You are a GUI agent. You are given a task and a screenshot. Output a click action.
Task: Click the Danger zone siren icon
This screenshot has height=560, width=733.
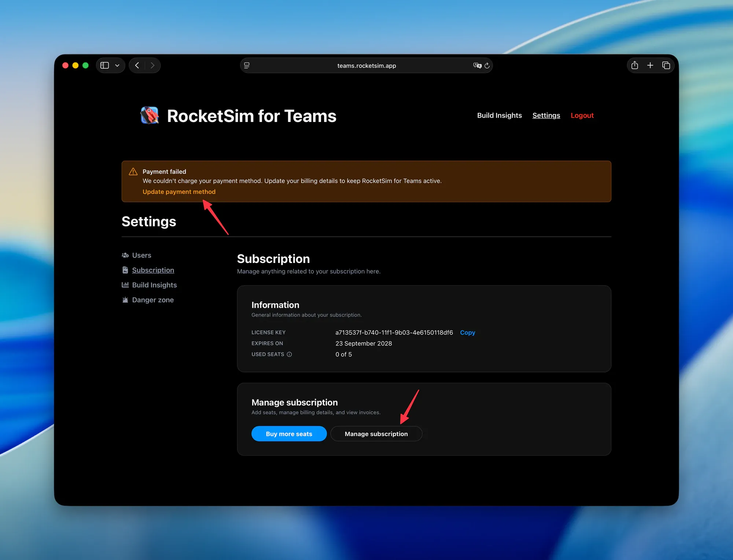pyautogui.click(x=125, y=300)
